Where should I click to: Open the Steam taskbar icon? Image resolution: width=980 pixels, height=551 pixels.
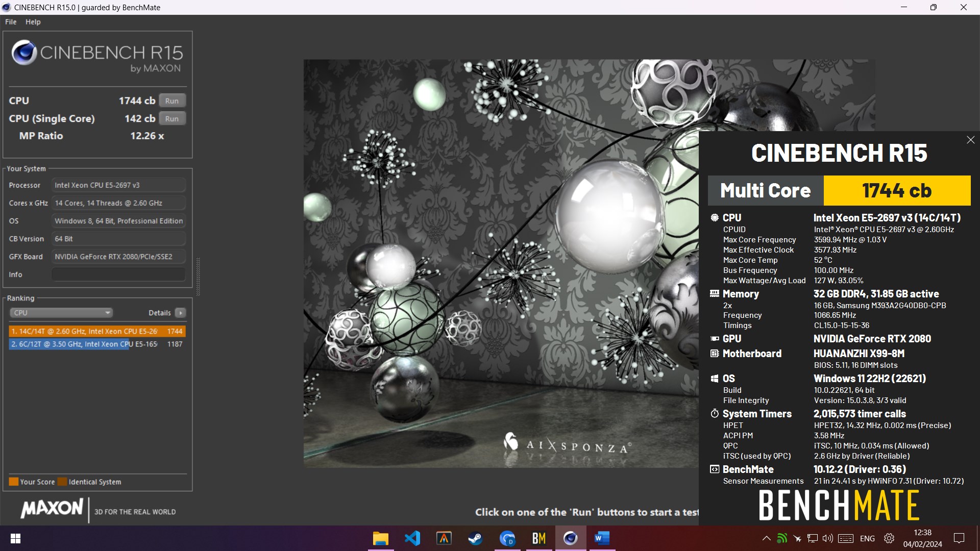pos(476,538)
